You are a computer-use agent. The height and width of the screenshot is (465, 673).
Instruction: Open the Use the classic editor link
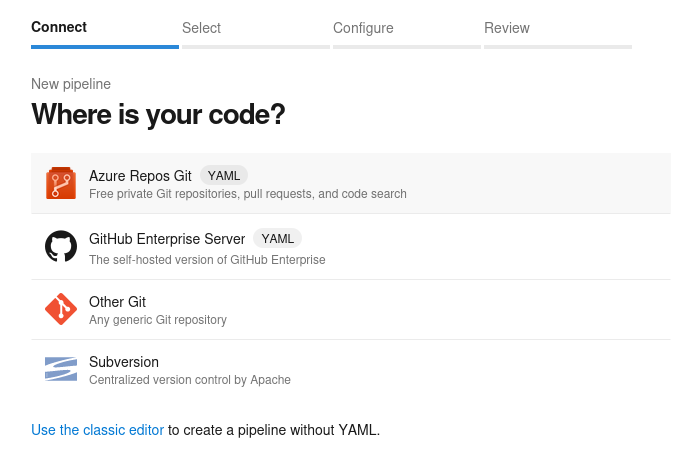coord(97,430)
